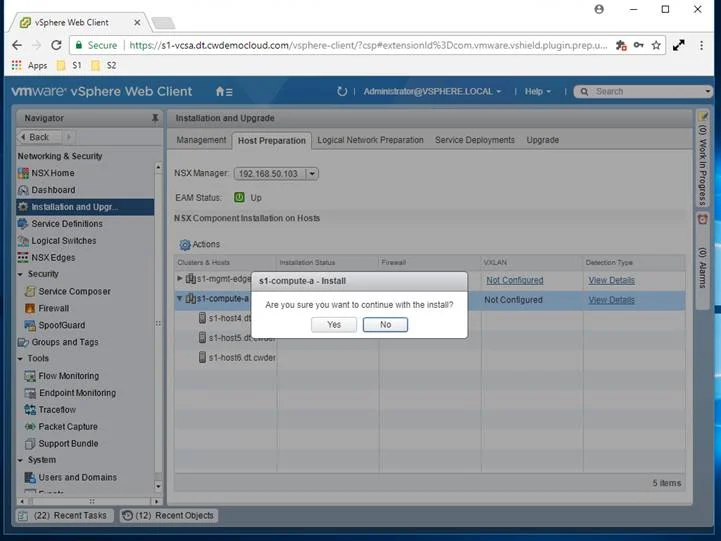Collapse the Security section in navigator

20,274
